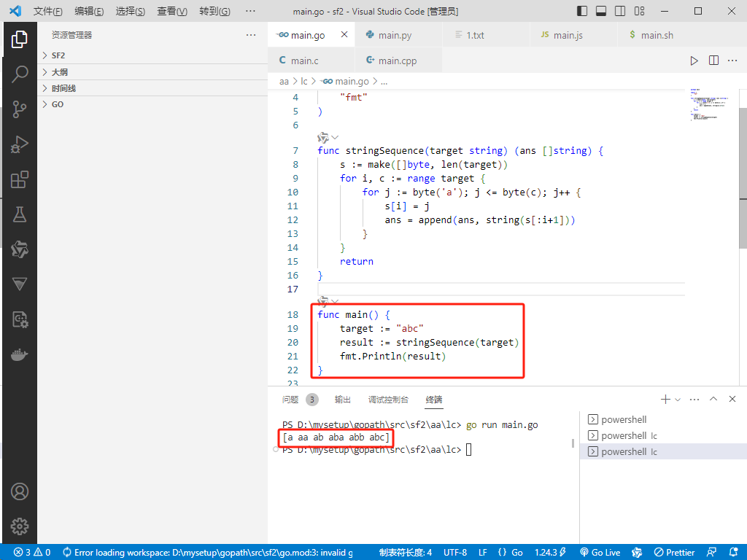747x560 pixels.
Task: Expand the SF2 folder section
Action: coord(152,55)
